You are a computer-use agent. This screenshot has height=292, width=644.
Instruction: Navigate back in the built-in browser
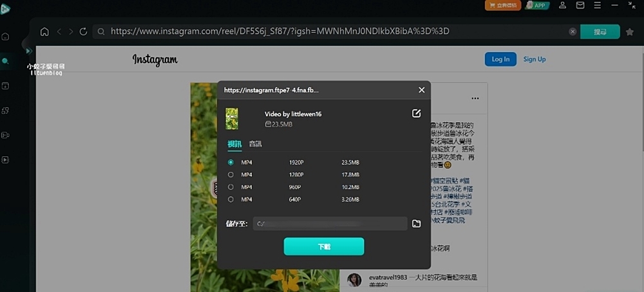coord(59,32)
